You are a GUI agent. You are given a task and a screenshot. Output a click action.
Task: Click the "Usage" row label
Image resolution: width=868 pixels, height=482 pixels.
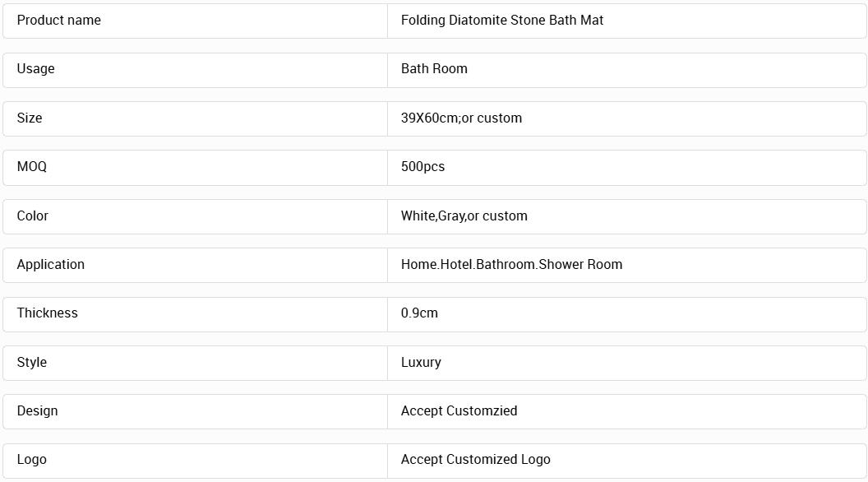click(36, 69)
